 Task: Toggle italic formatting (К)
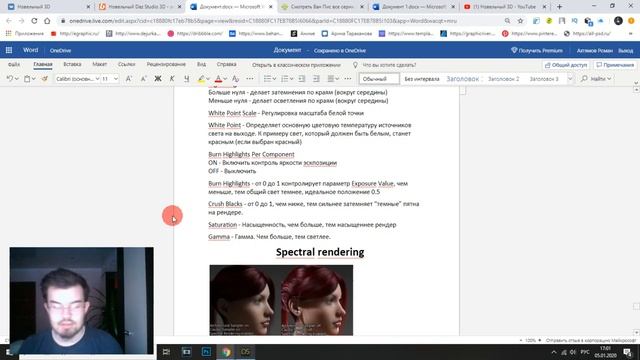[x=172, y=79]
